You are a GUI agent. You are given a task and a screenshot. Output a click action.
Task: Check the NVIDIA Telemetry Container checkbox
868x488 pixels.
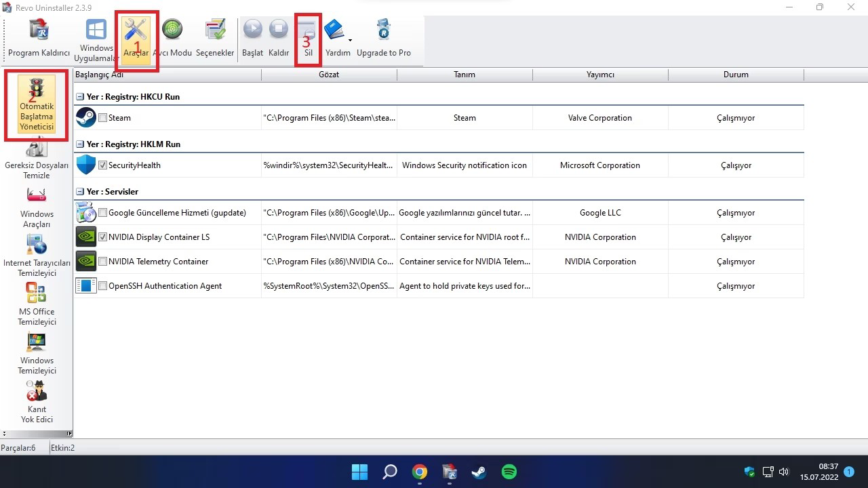(x=102, y=262)
